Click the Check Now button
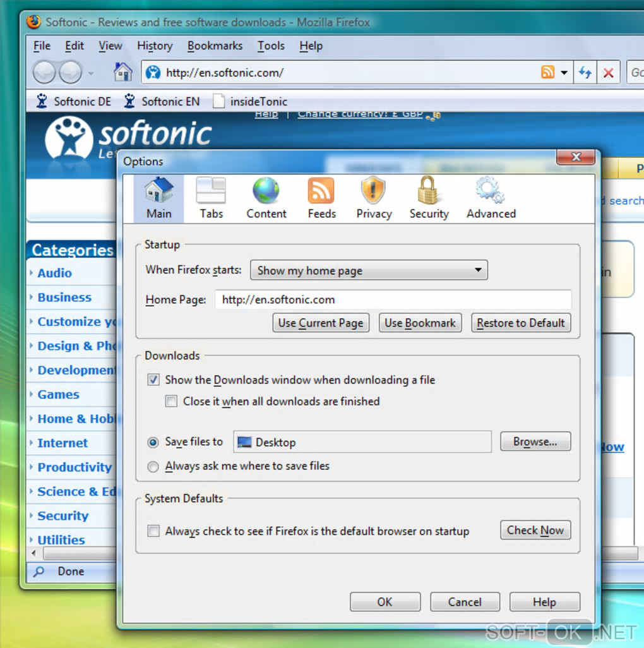The image size is (644, 648). (x=535, y=530)
